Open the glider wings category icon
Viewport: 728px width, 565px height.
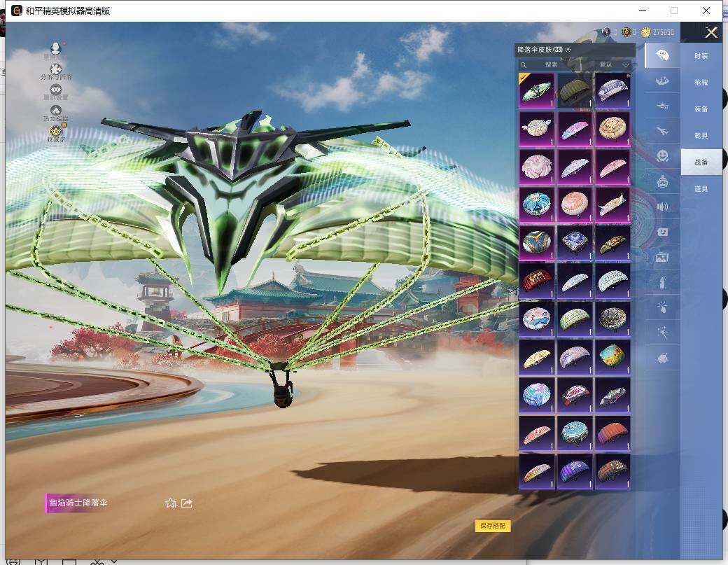[662, 81]
